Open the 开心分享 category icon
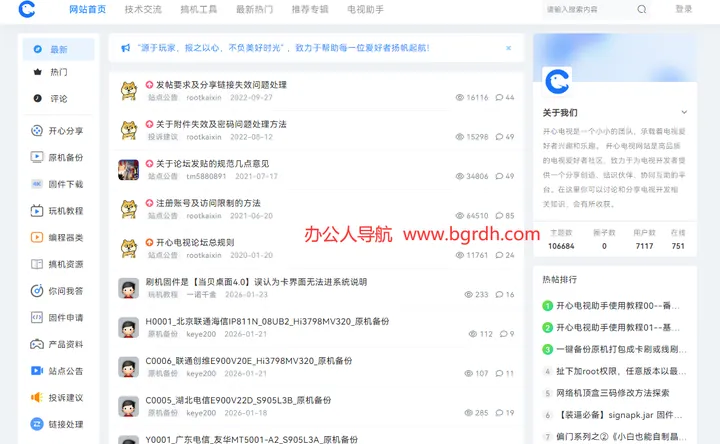 click(x=37, y=131)
